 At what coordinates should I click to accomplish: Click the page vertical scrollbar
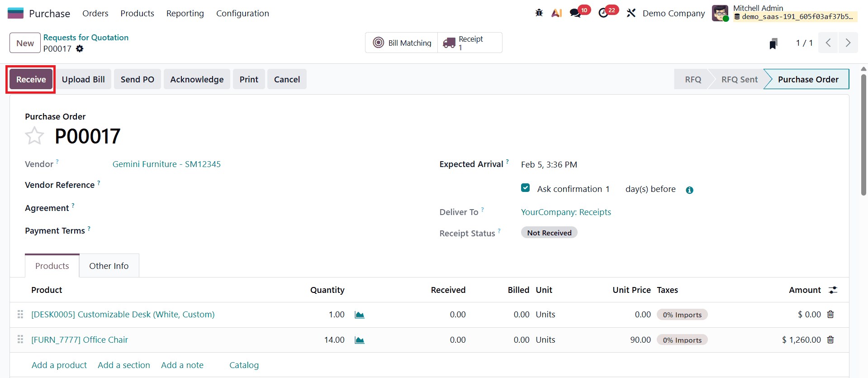coord(863,134)
